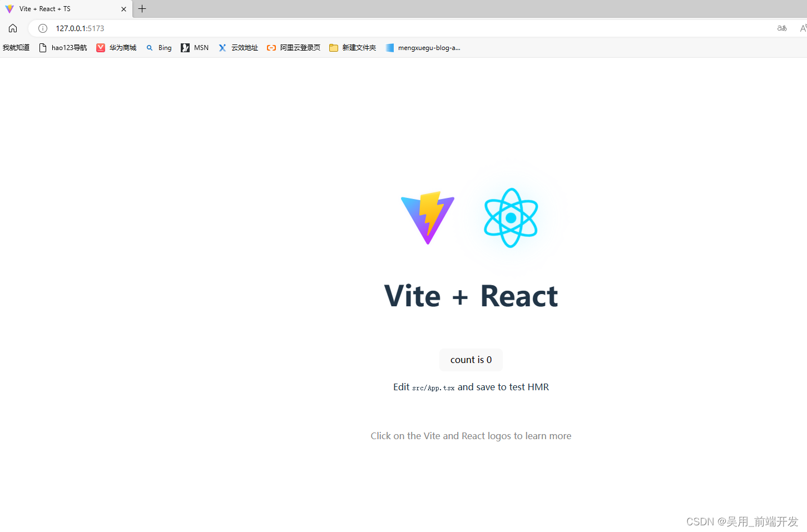Open the mengxuegu-blog-a... bookmark
Viewport: 807px width, 532px height.
click(423, 48)
